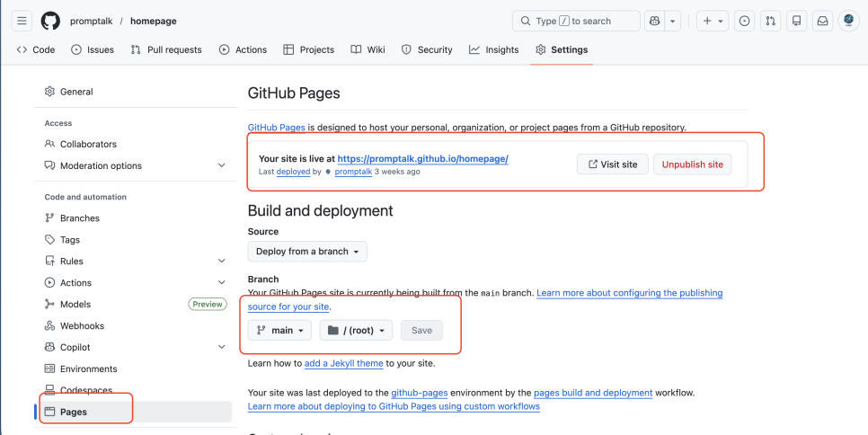Open the promptalk deployer profile link

tap(353, 172)
